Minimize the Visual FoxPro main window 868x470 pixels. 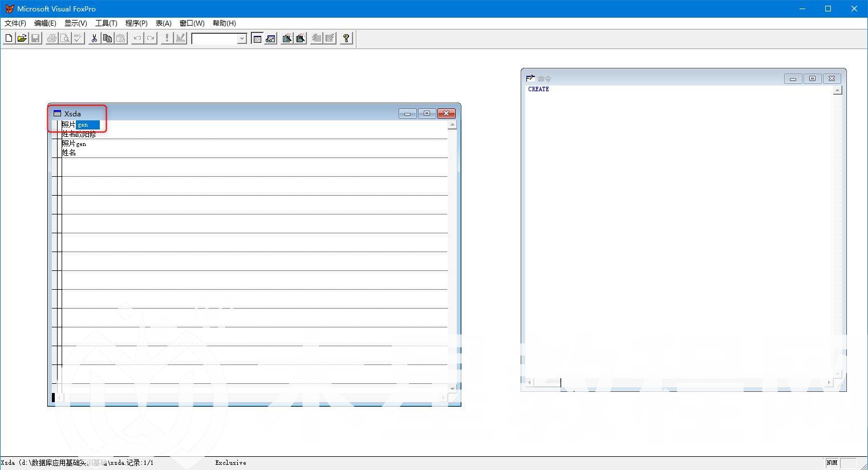pyautogui.click(x=802, y=9)
